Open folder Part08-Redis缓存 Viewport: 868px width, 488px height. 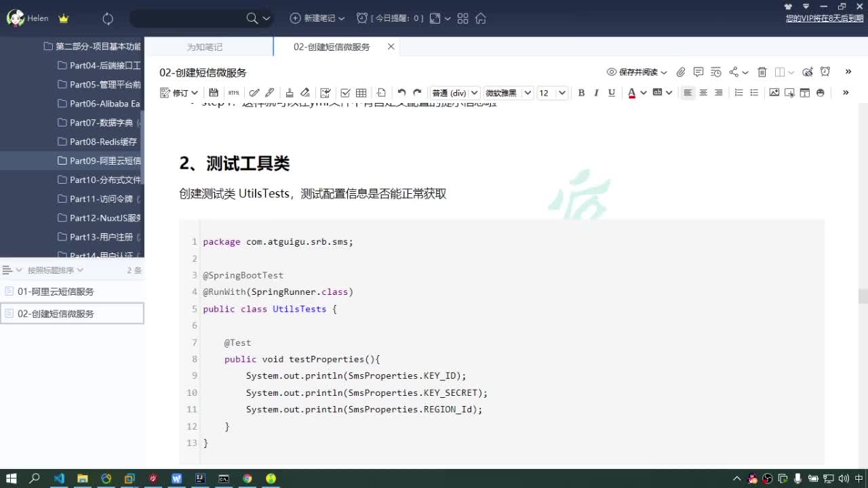99,142
